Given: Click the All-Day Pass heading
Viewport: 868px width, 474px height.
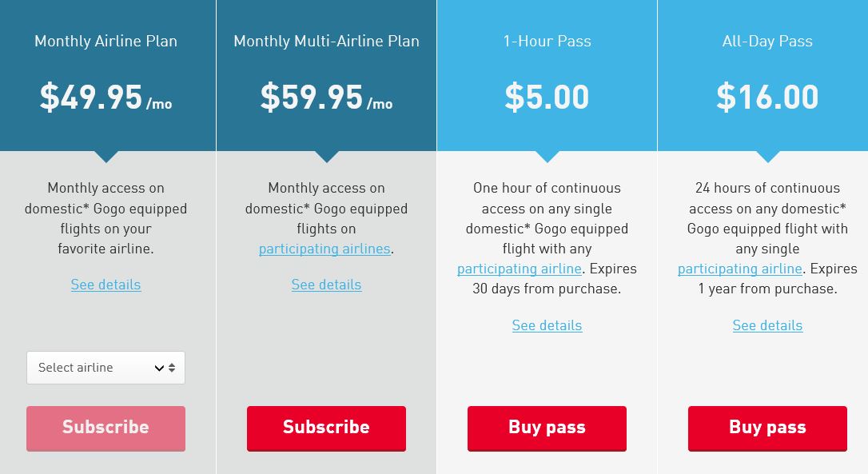Looking at the screenshot, I should pos(767,42).
